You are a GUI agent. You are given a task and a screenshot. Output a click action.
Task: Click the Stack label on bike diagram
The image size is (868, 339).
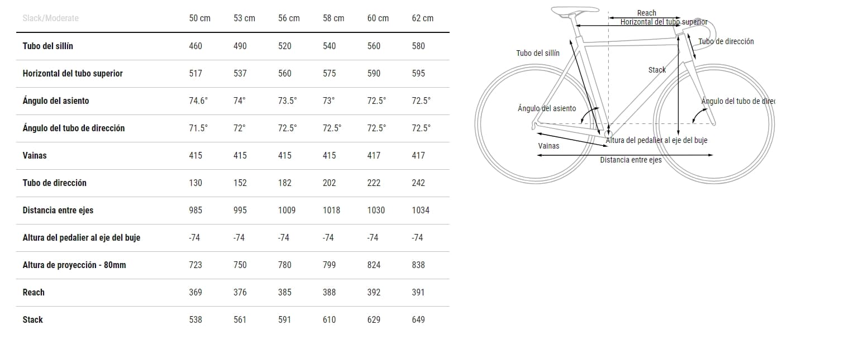pos(657,70)
